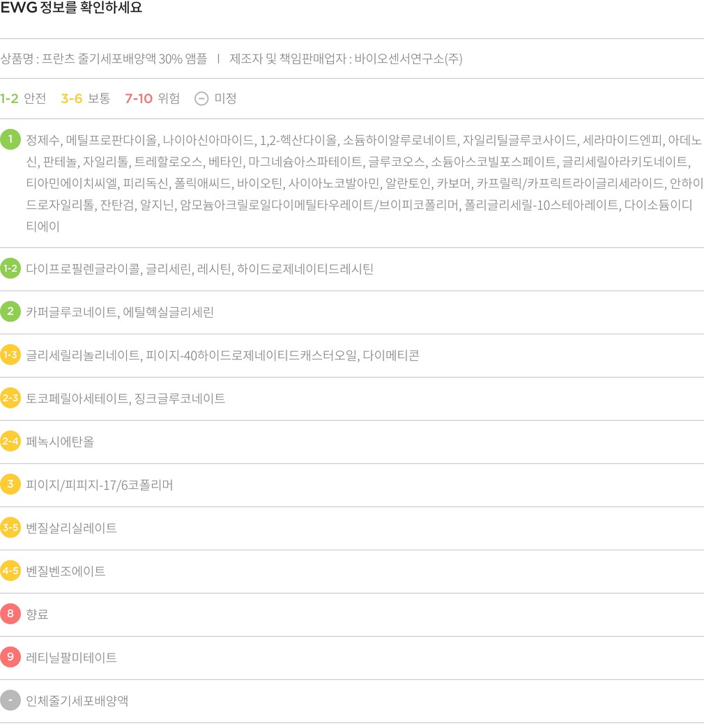704x728 pixels.
Task: Click the green grade 1 badge
Action: (10, 139)
